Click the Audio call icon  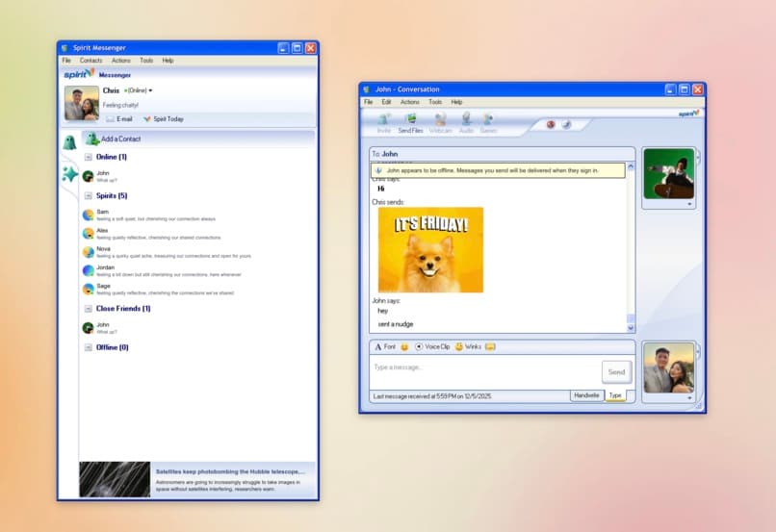click(466, 122)
